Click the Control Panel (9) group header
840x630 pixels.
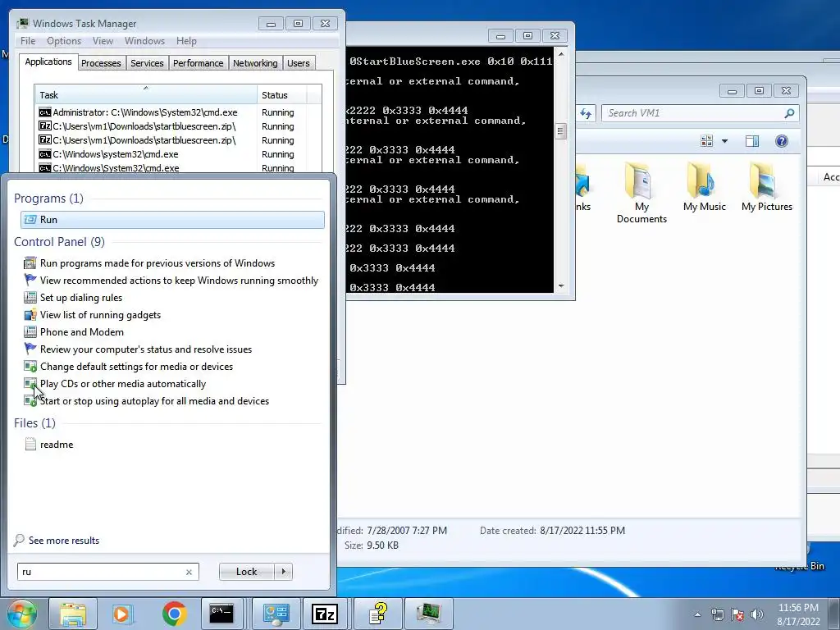coord(59,242)
